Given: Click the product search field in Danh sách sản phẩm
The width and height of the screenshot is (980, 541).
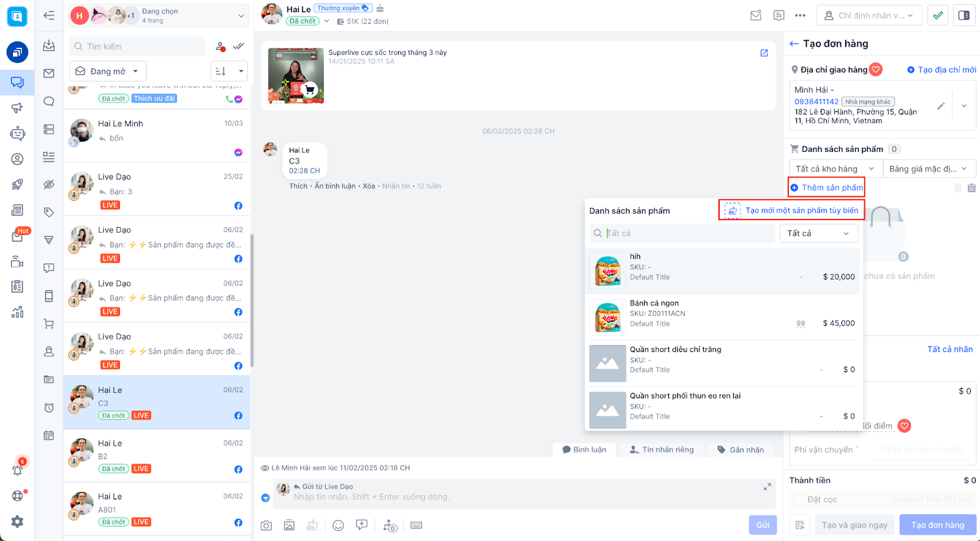Looking at the screenshot, I should pyautogui.click(x=682, y=233).
